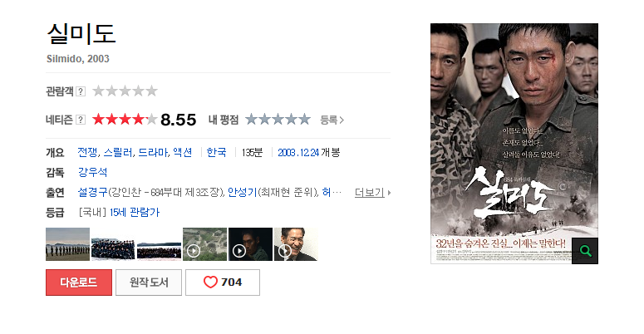Play the smiling man video thumbnail
The height and width of the screenshot is (334, 644).
click(296, 244)
